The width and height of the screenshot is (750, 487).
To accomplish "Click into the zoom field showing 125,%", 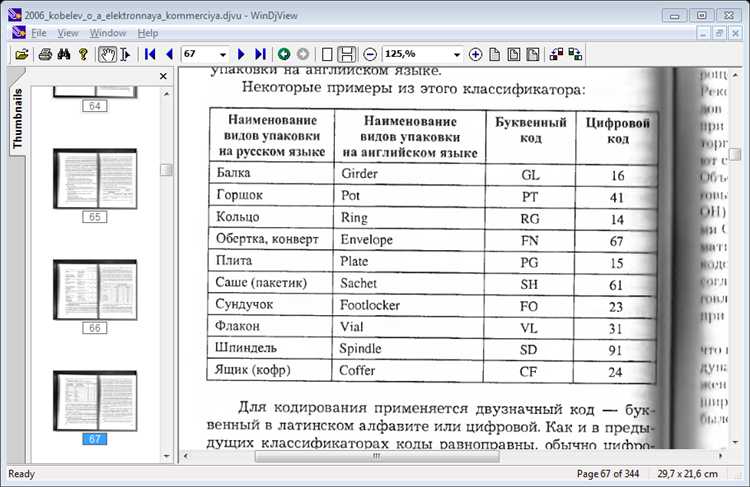I will pos(417,55).
